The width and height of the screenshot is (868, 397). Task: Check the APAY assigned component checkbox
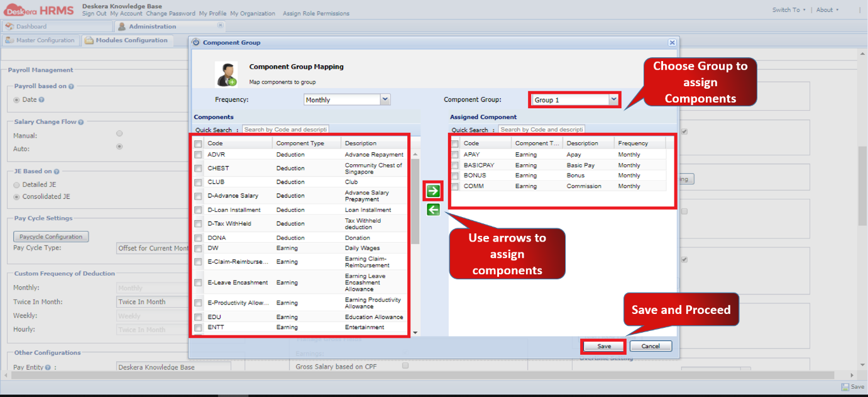point(455,154)
